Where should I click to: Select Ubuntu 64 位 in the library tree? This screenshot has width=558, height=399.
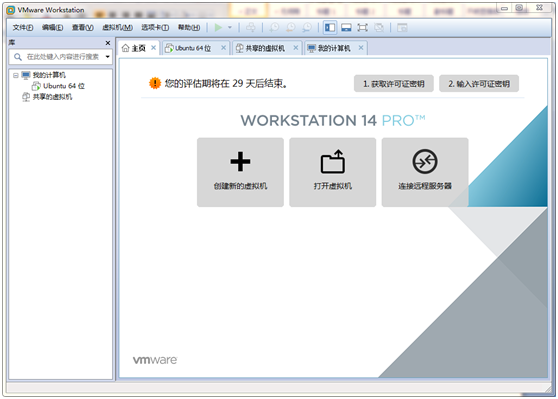(64, 86)
